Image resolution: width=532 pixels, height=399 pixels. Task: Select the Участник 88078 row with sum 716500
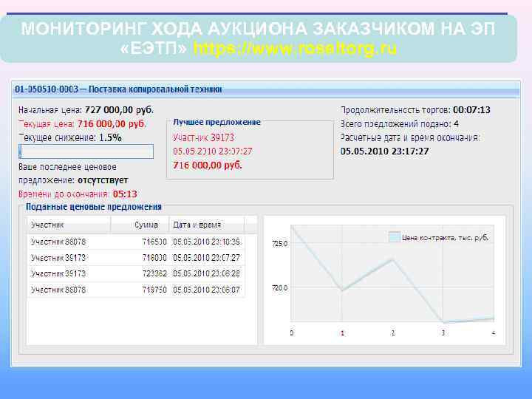[x=136, y=242]
